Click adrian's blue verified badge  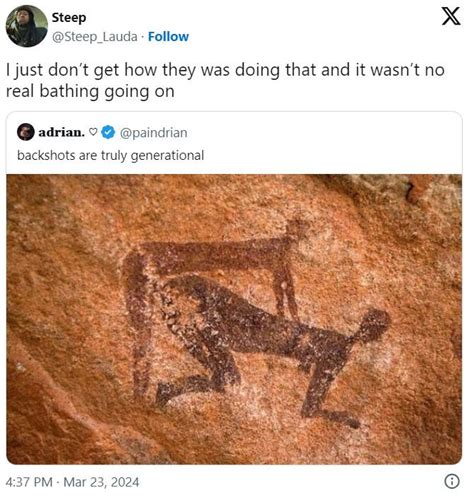coord(108,132)
